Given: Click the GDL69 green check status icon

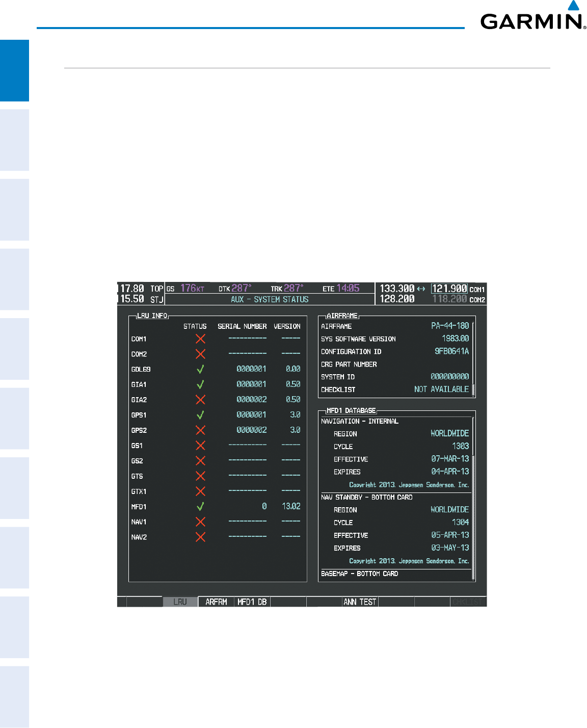Looking at the screenshot, I should (x=200, y=369).
